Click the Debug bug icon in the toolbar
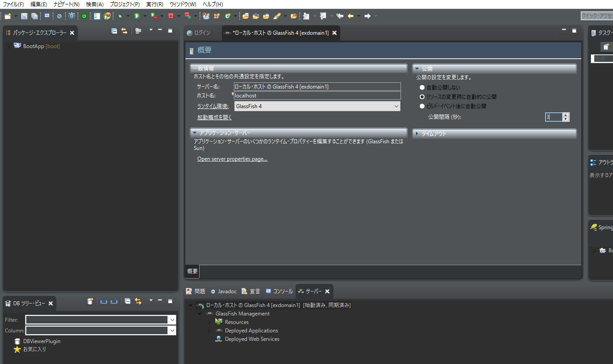 click(120, 16)
